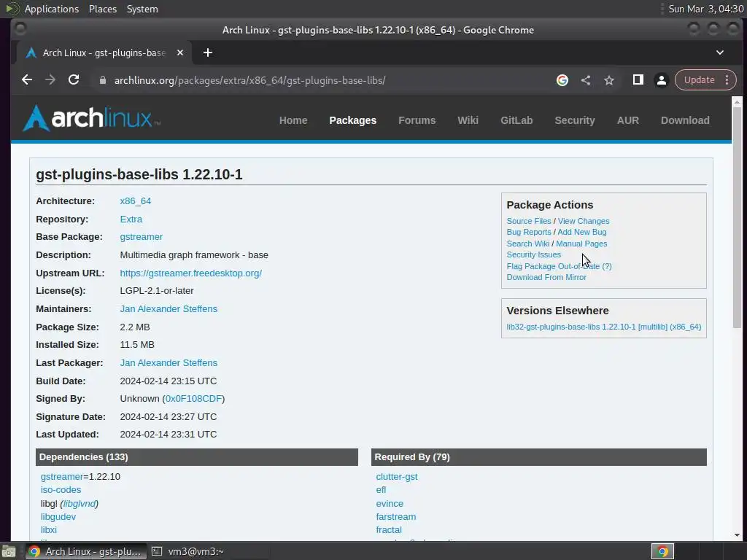Open libglvnd dependency link
This screenshot has width=747, height=560.
click(79, 503)
